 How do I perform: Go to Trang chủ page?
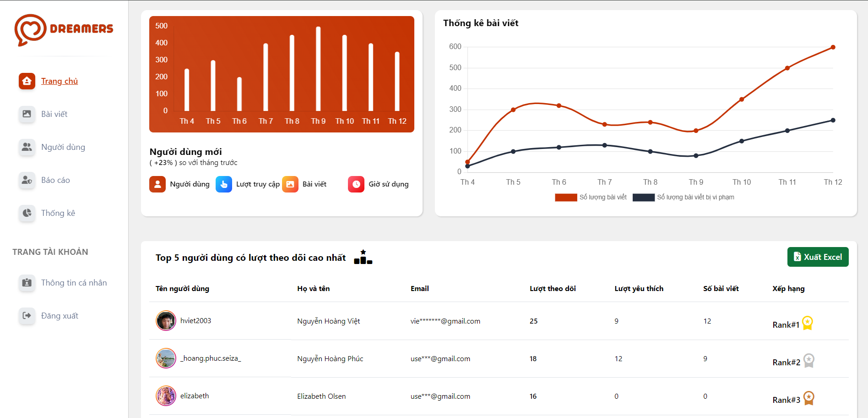(x=60, y=81)
